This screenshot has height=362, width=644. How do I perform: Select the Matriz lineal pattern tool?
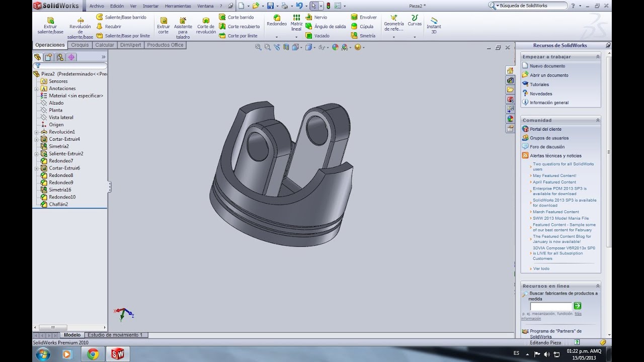pos(296,23)
